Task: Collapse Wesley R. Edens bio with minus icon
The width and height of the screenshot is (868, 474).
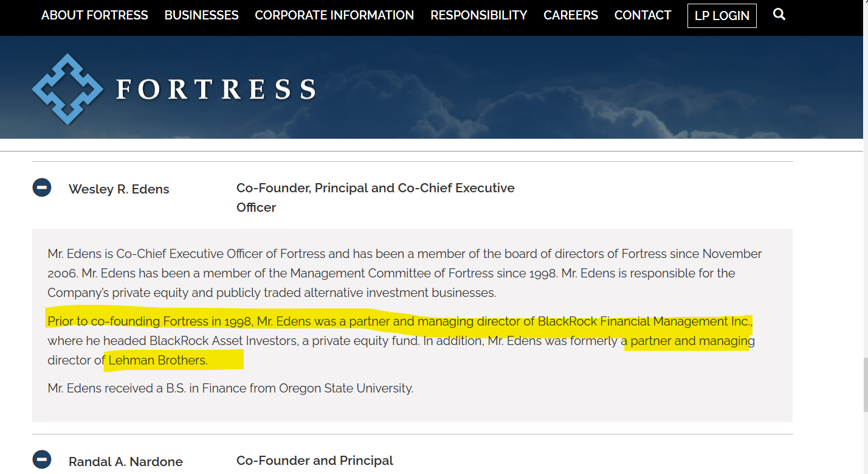Action: click(x=42, y=187)
